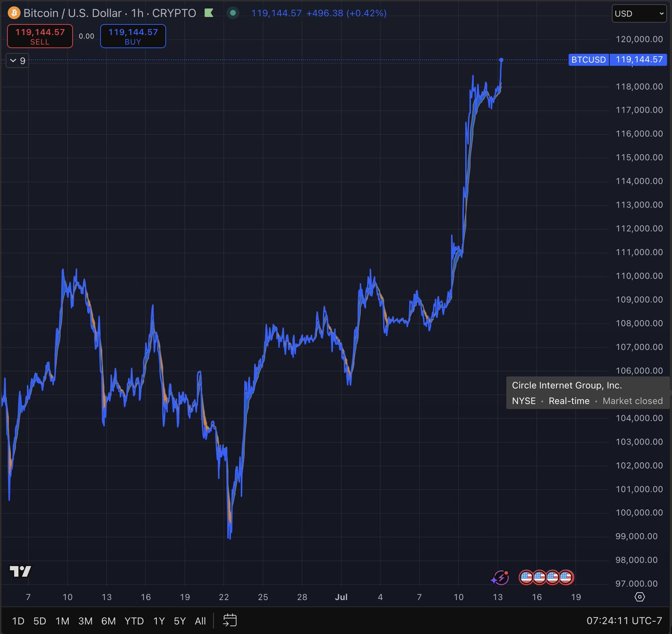Viewport: 672px width, 634px height.
Task: Click the Jul label on the date axis
Action: pos(342,597)
